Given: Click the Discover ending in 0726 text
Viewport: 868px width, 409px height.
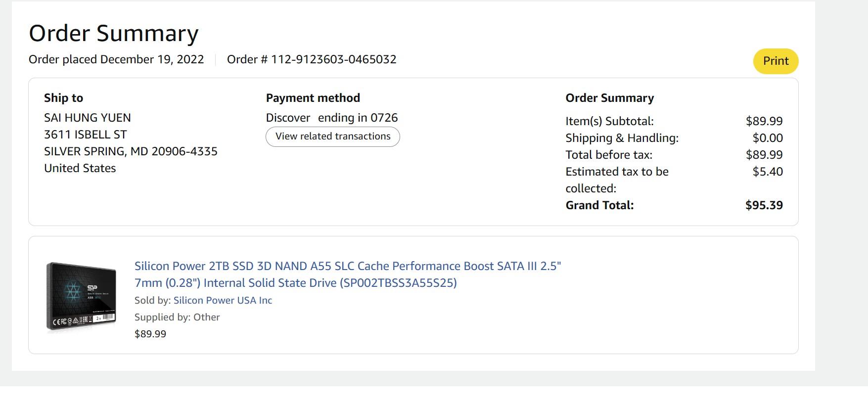Looking at the screenshot, I should (331, 118).
